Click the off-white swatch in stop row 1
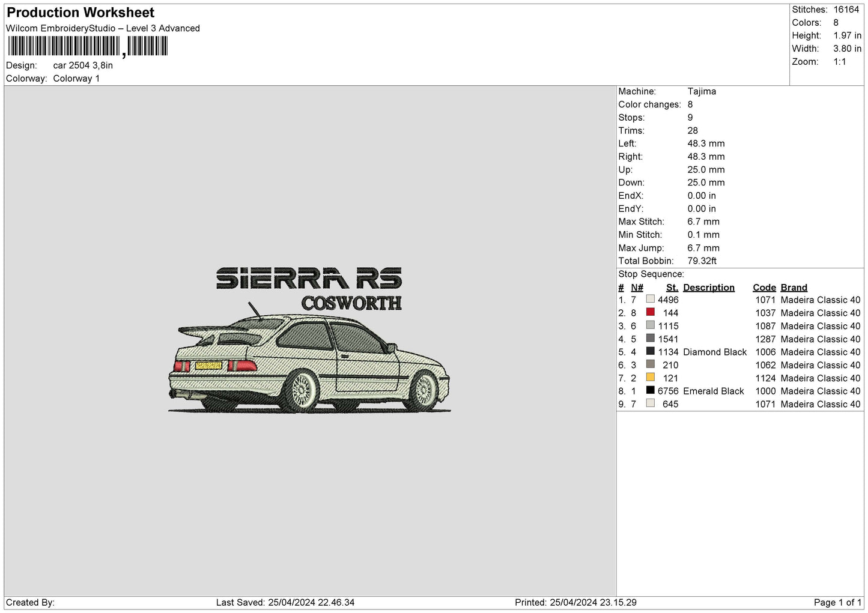Screen dimensions: 868x613 point(650,299)
